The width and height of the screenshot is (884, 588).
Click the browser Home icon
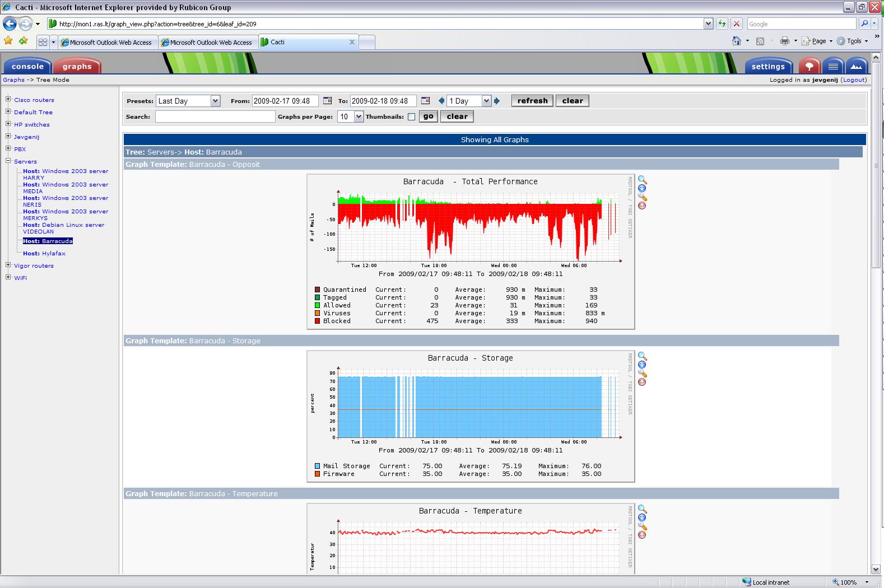pyautogui.click(x=737, y=41)
